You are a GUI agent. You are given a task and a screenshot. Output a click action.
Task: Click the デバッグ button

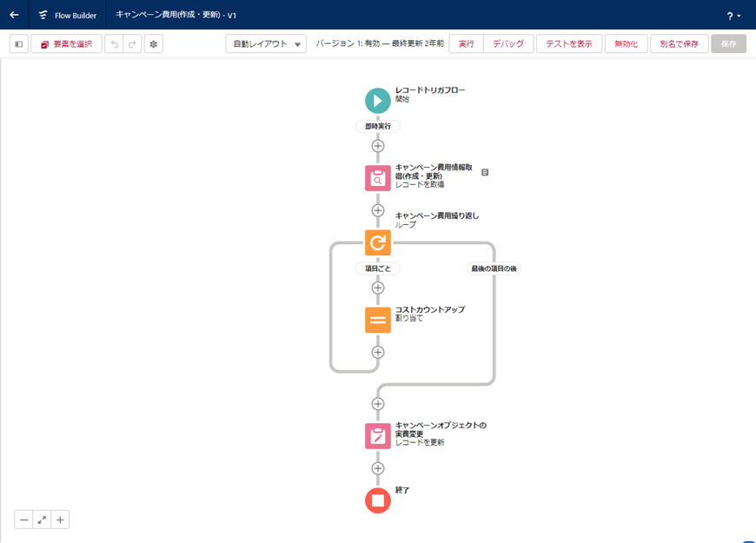click(x=508, y=44)
